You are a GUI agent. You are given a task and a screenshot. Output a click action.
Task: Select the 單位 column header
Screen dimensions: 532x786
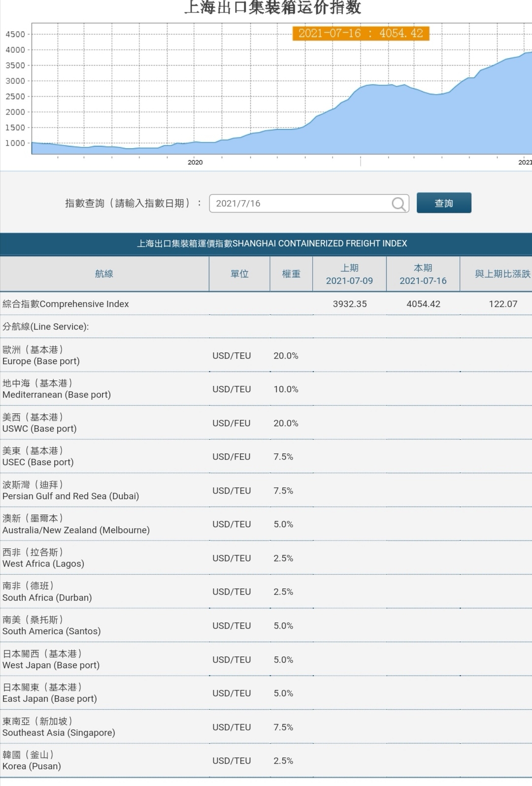coord(239,274)
